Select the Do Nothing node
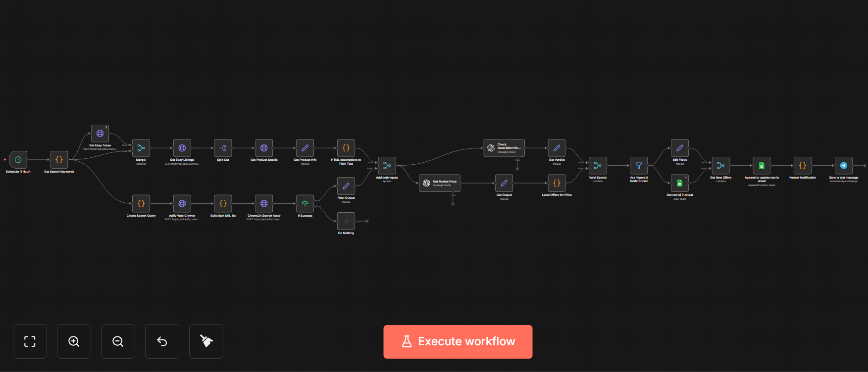 [x=346, y=221]
